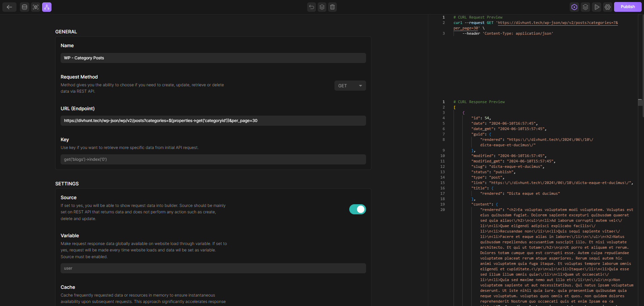Click the back arrow button

point(9,7)
